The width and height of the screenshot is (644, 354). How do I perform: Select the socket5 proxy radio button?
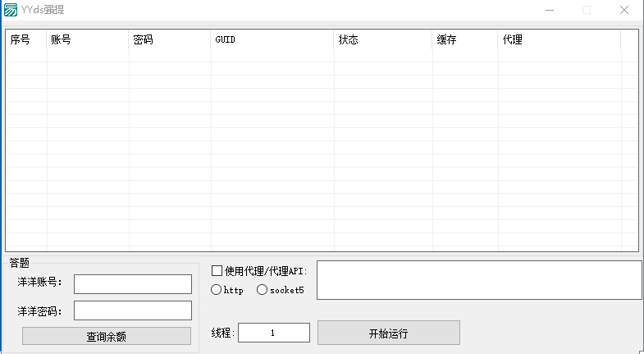(263, 290)
